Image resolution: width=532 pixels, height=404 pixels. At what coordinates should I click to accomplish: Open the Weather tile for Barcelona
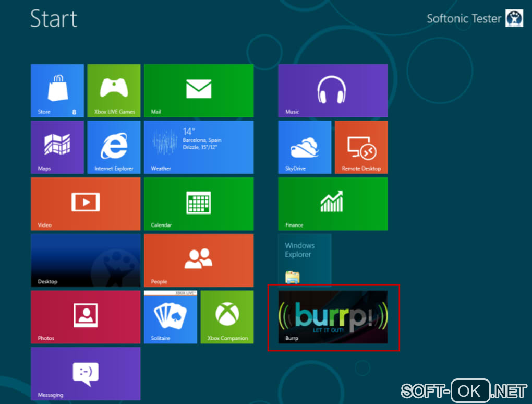point(199,147)
